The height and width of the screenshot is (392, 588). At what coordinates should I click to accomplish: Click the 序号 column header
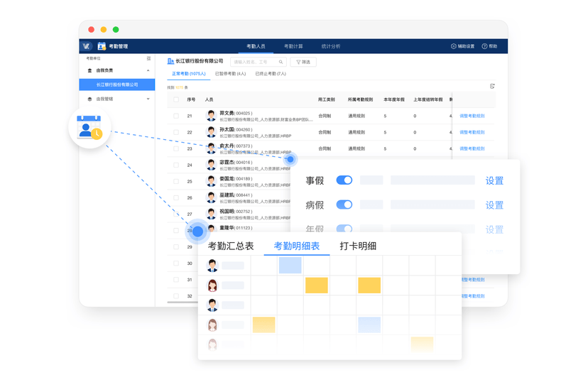[x=191, y=99]
